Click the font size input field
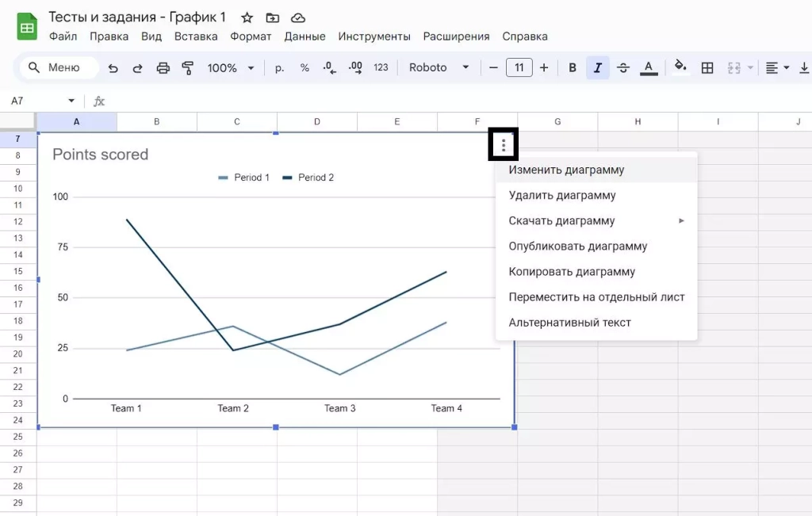 tap(519, 68)
